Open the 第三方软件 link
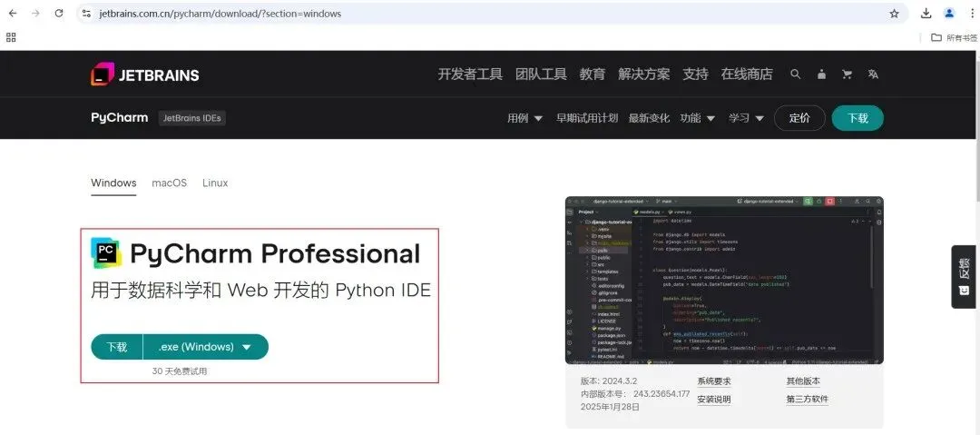This screenshot has width=980, height=435. pos(808,400)
